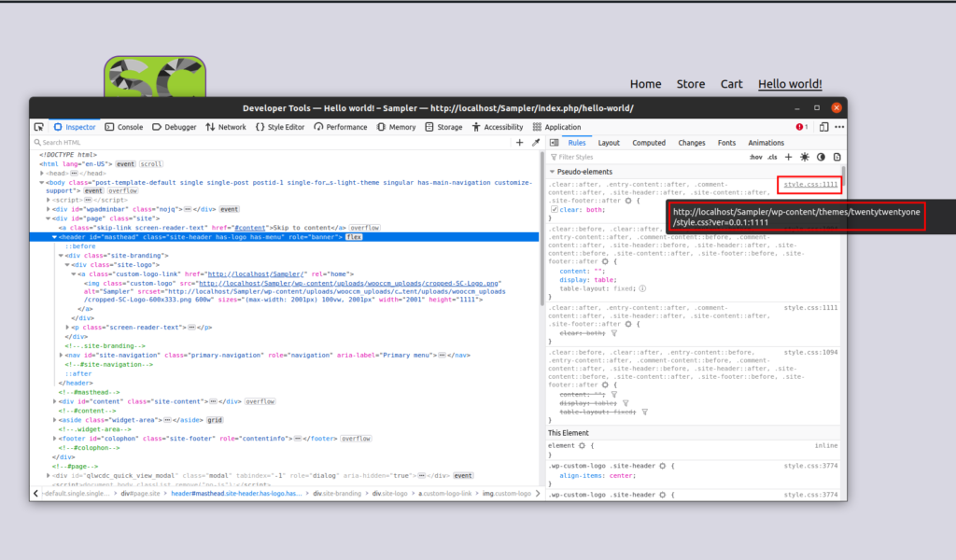Screen dimensions: 956x560
Task: Expand the head element node
Action: click(x=42, y=174)
